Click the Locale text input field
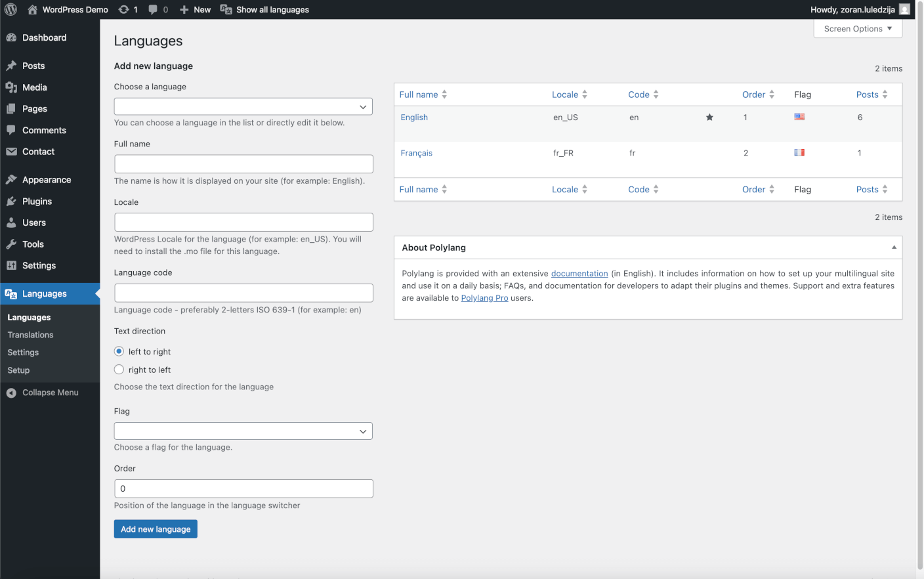 (243, 222)
